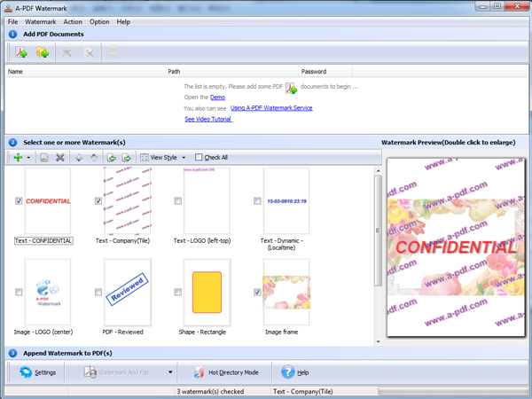Select the Text - Company(Tile) thumbnail

coord(128,201)
